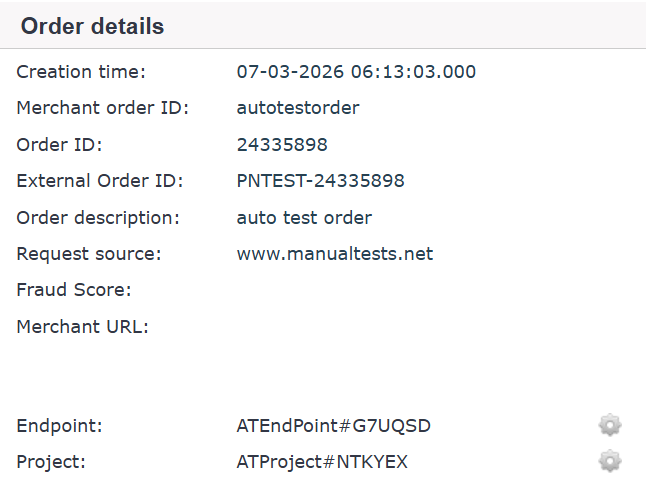The image size is (646, 496).
Task: Click the Order description label
Action: click(x=97, y=217)
